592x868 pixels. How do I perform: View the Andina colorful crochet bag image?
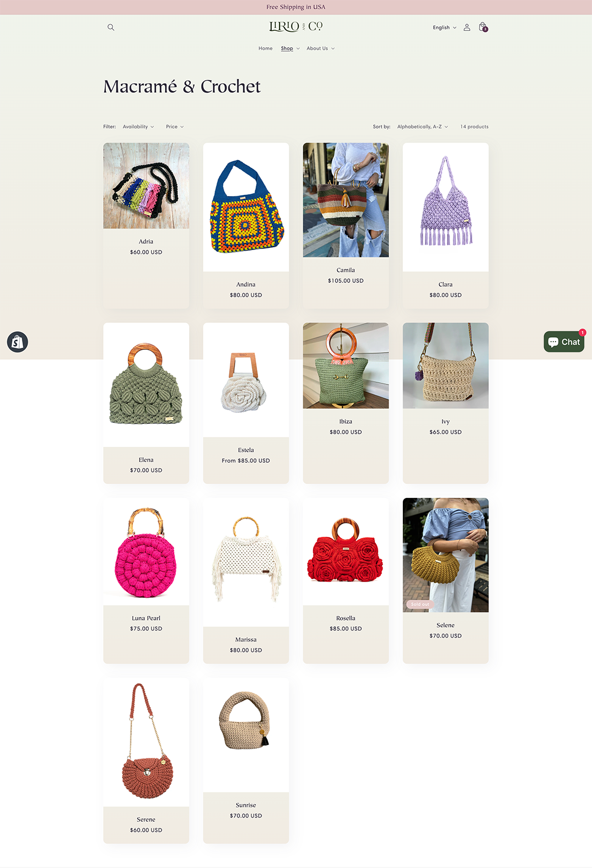click(246, 207)
